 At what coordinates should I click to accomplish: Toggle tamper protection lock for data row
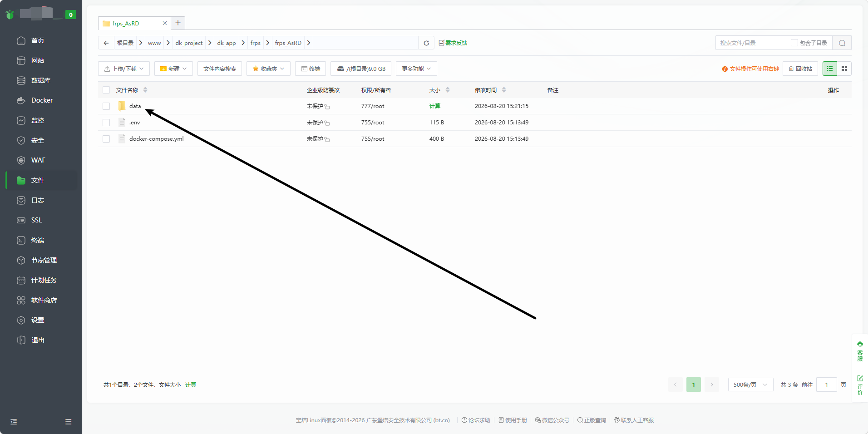coord(327,107)
